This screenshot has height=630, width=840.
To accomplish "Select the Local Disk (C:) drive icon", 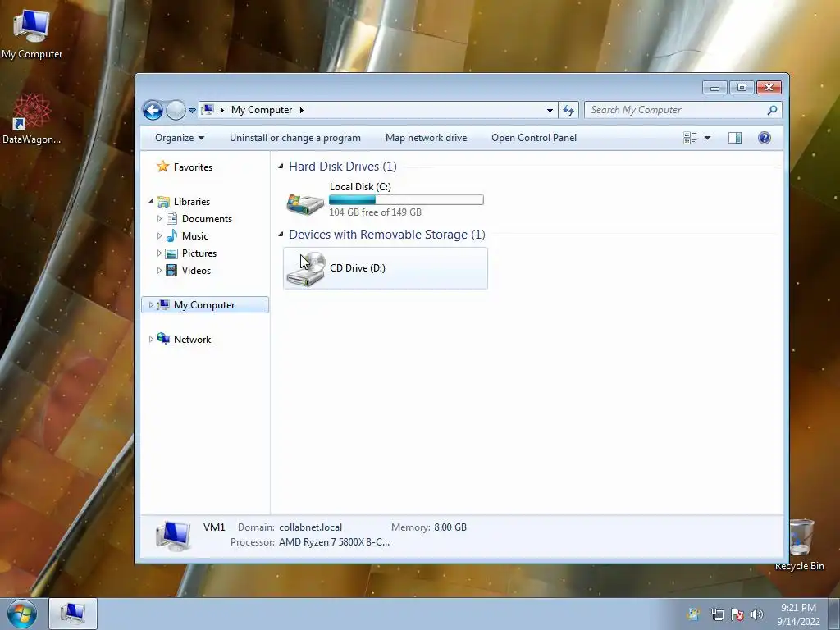I will coord(305,204).
